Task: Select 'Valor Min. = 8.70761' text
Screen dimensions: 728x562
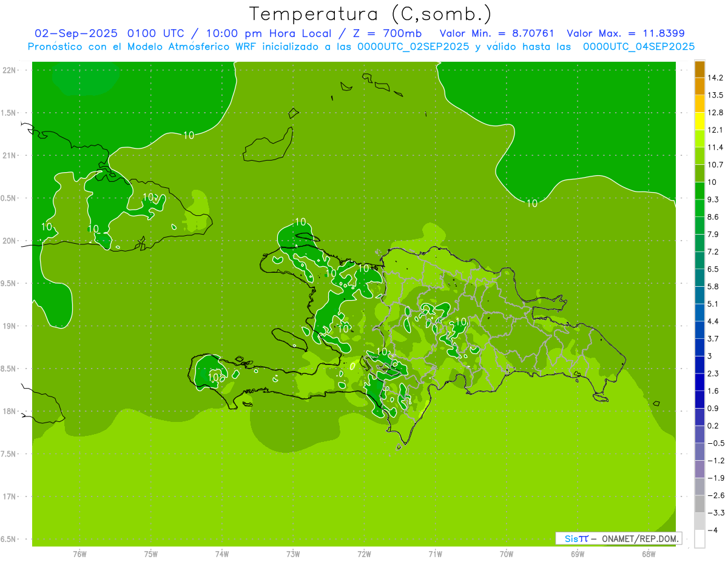Action: pyautogui.click(x=497, y=33)
